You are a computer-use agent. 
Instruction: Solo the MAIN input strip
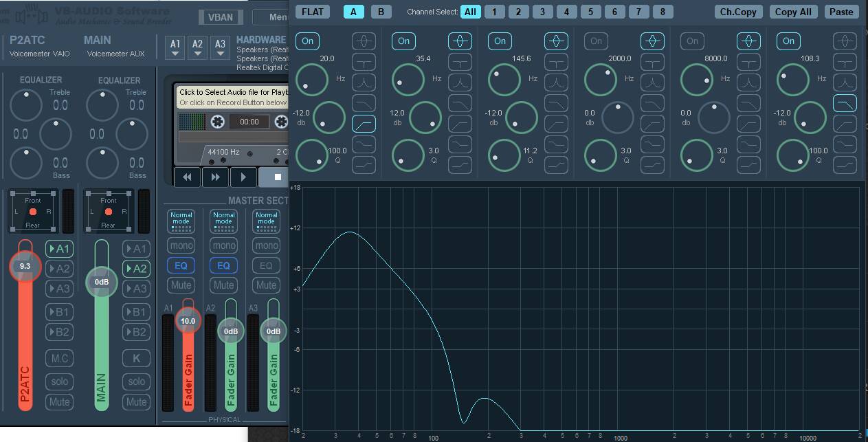[x=137, y=382]
